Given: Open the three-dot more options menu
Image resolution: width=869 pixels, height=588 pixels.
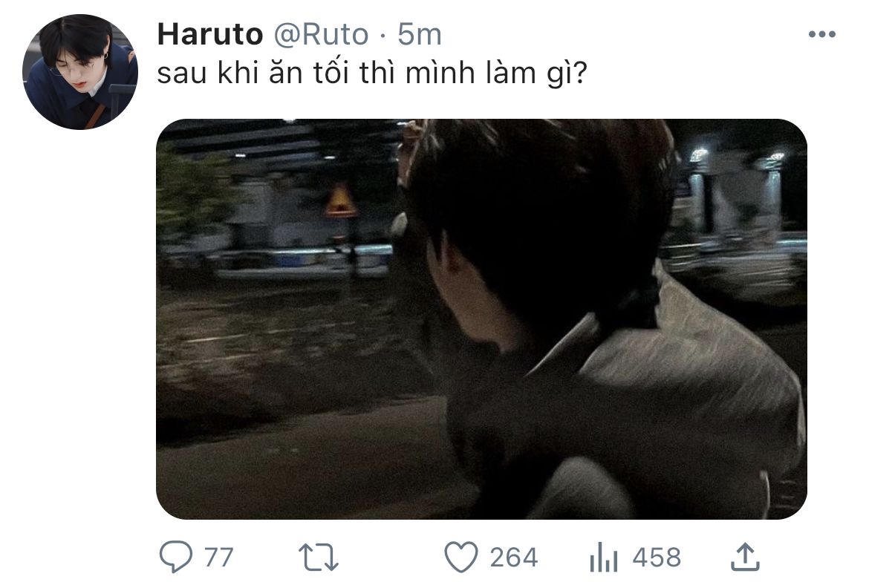Looking at the screenshot, I should pyautogui.click(x=822, y=34).
